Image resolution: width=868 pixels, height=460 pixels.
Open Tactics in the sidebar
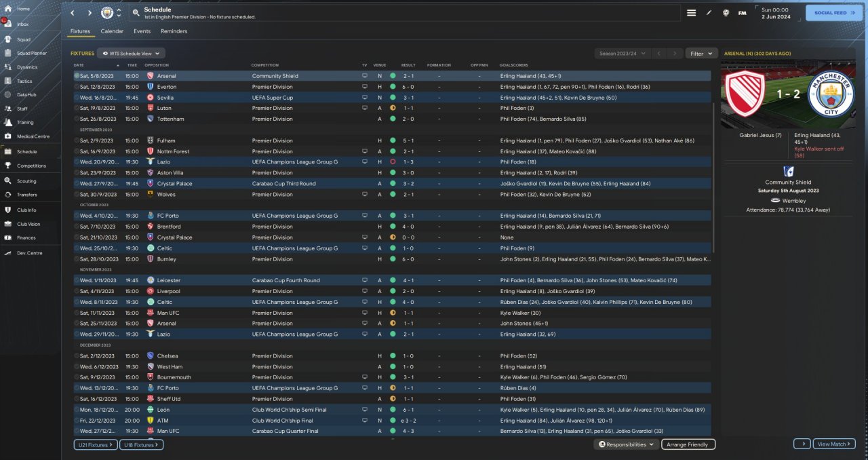pos(24,81)
